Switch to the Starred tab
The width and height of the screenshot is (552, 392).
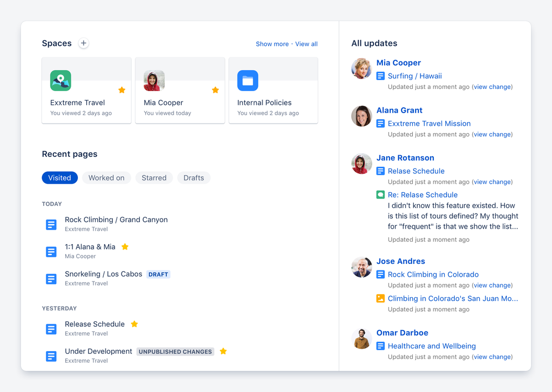click(154, 178)
